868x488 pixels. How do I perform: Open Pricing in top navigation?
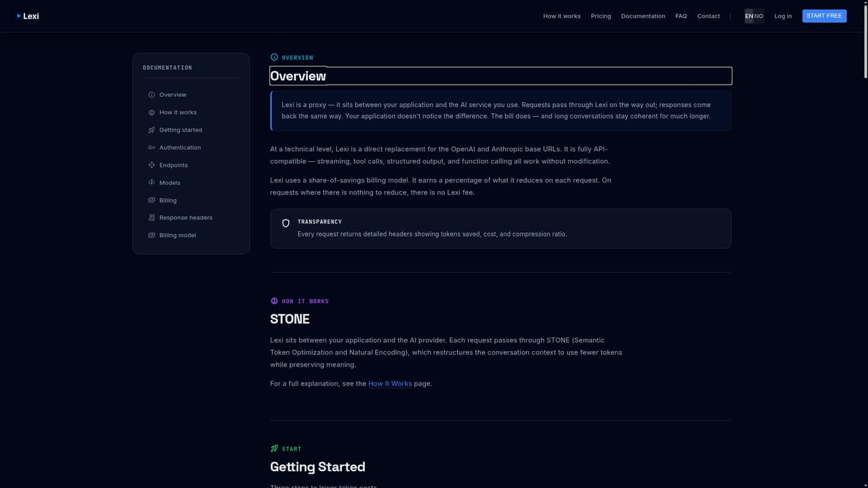point(601,16)
